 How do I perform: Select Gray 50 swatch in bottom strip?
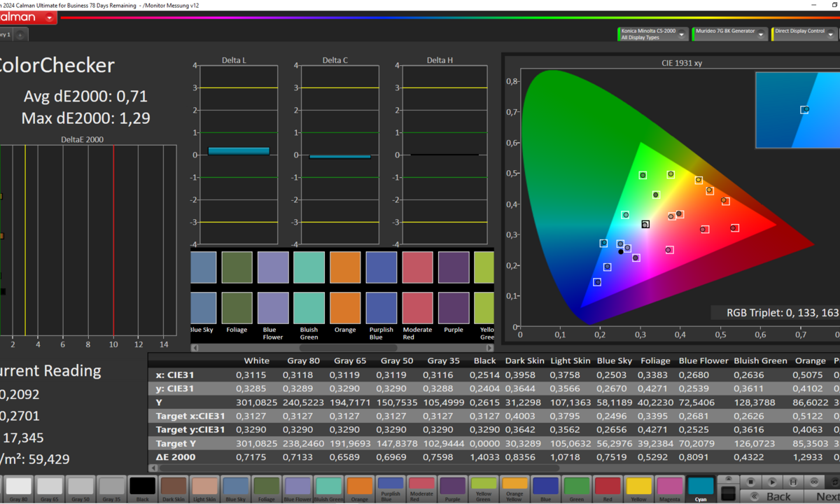80,489
